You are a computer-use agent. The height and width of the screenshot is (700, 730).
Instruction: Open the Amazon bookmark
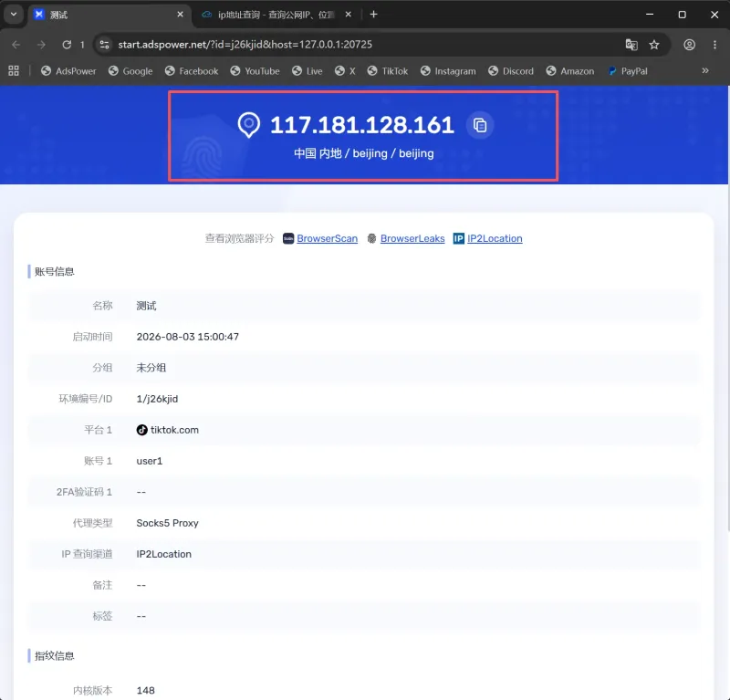569,71
